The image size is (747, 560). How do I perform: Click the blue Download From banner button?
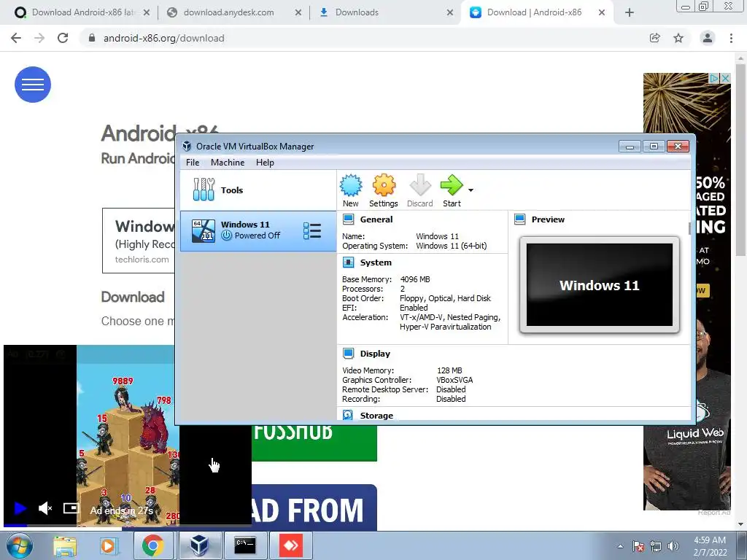pos(314,507)
